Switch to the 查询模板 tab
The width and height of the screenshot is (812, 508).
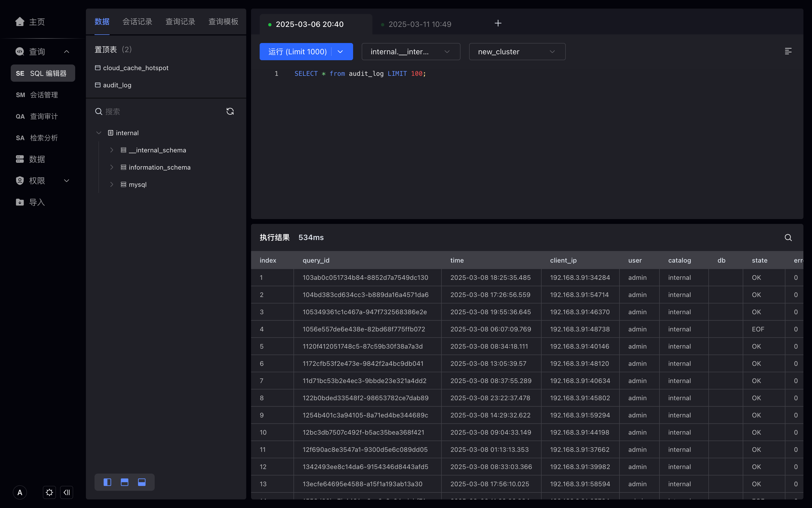tap(223, 22)
